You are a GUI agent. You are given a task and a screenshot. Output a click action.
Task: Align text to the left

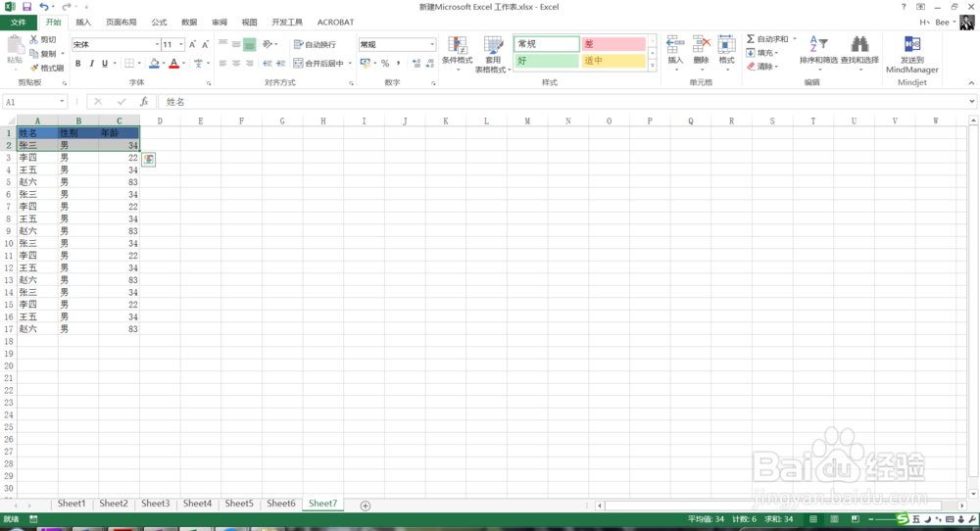(223, 63)
